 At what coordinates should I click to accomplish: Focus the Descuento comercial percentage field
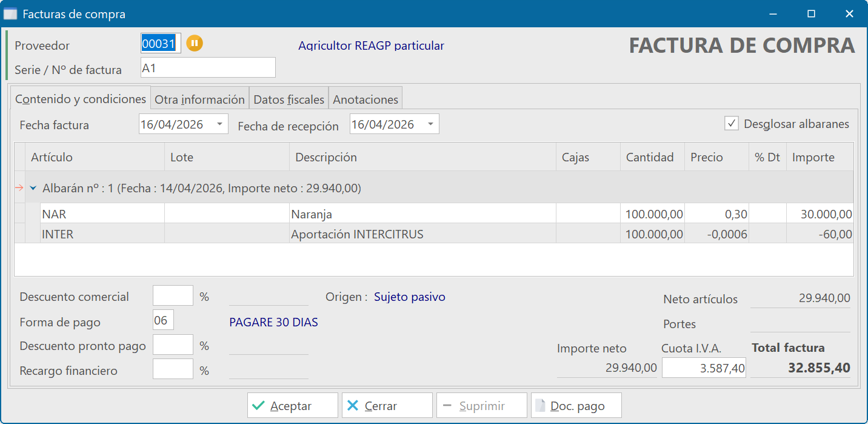coord(173,296)
